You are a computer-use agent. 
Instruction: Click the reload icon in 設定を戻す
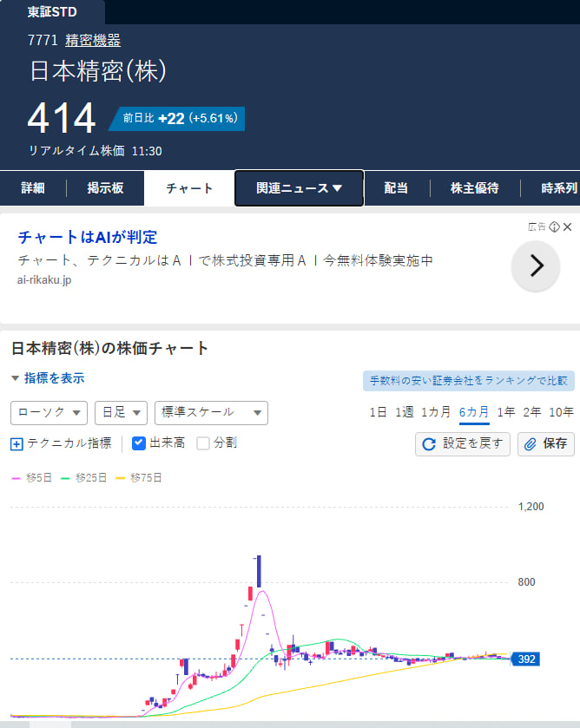coord(429,444)
